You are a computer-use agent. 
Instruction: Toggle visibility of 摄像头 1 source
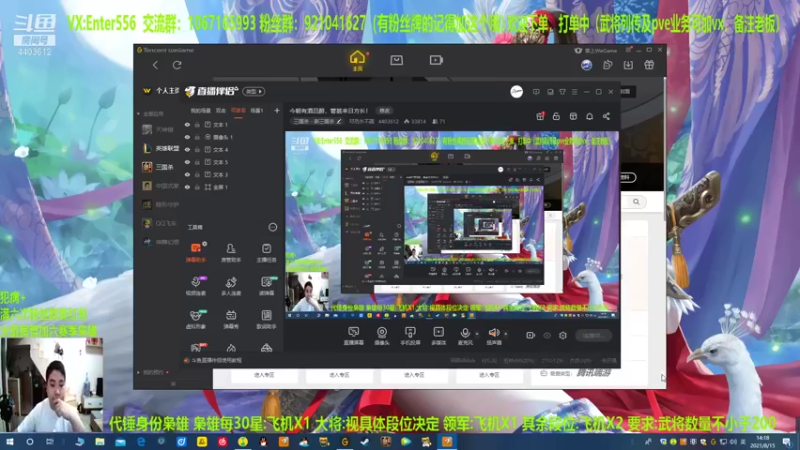[187, 137]
